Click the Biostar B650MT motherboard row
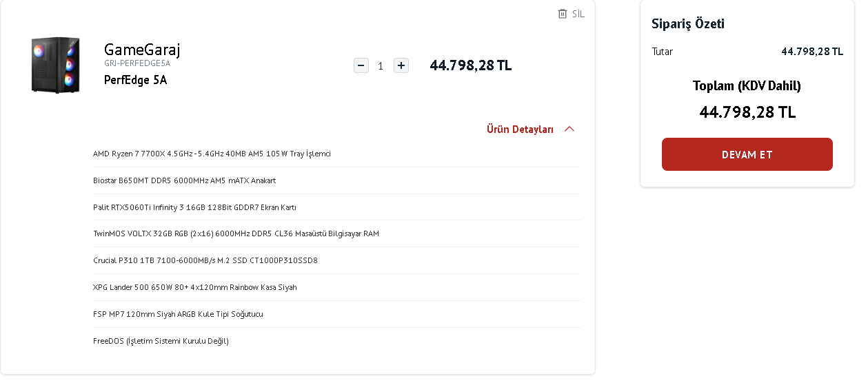This screenshot has height=385, width=868. coord(337,180)
